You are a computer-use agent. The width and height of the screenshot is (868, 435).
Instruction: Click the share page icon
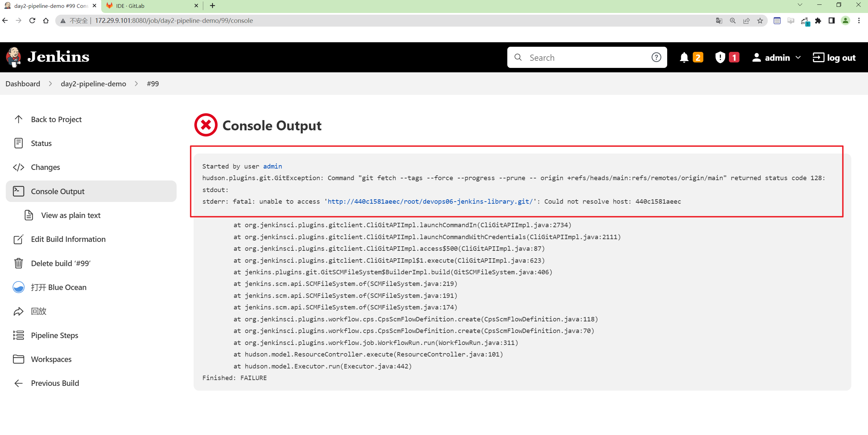click(x=746, y=21)
